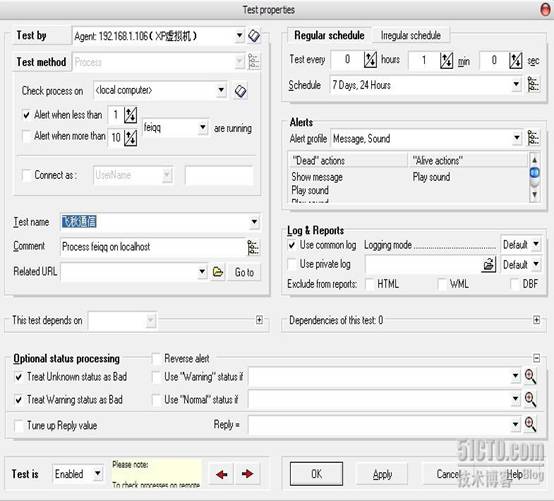
Task: Go to previous test with left red arrow
Action: [222, 474]
